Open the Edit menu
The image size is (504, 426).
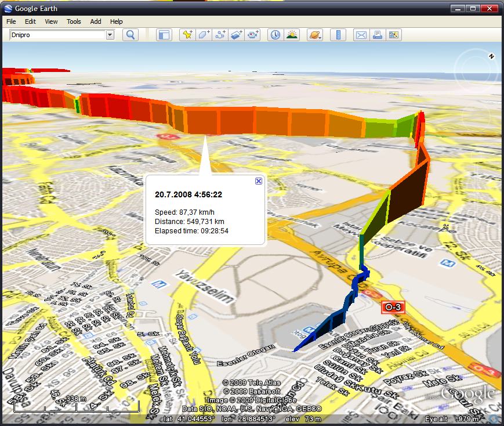30,21
